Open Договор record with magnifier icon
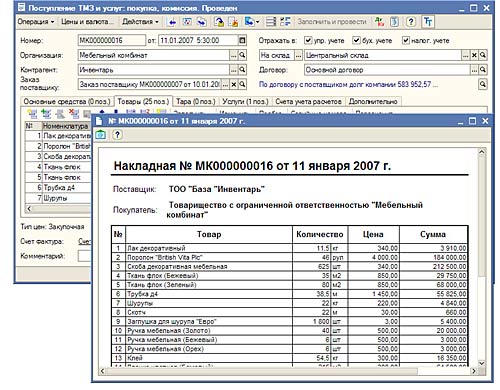The height and width of the screenshot is (390, 500). click(483, 70)
